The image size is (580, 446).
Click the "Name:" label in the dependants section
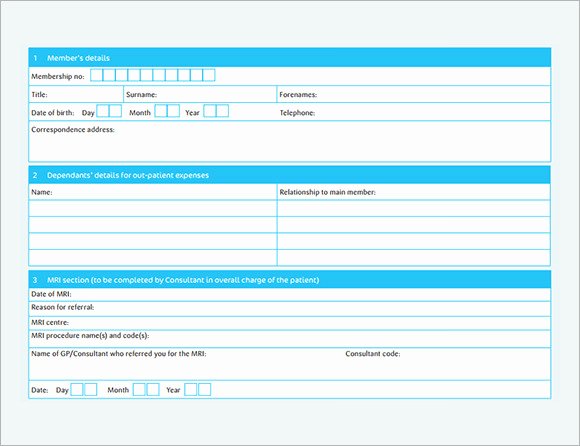point(42,192)
